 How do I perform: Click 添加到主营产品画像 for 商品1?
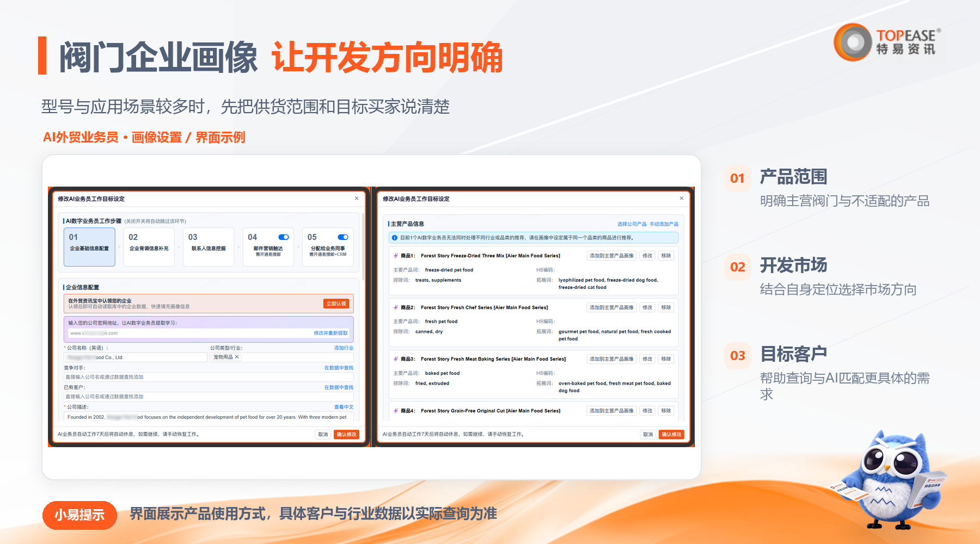tap(611, 256)
